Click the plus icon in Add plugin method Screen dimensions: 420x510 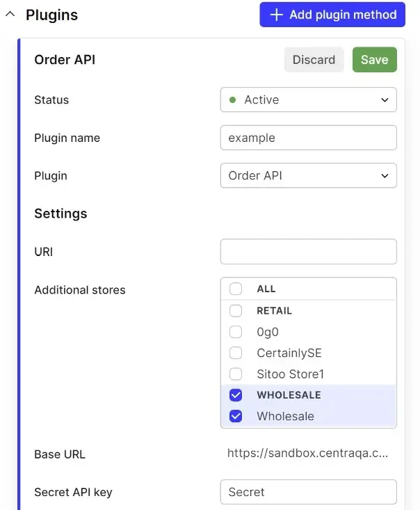tap(276, 15)
